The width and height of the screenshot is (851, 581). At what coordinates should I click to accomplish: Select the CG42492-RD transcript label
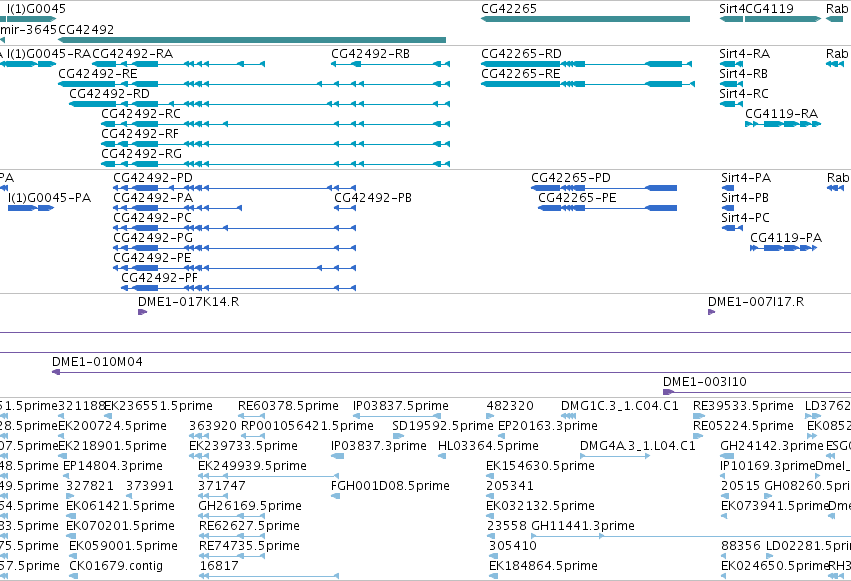pos(109,94)
